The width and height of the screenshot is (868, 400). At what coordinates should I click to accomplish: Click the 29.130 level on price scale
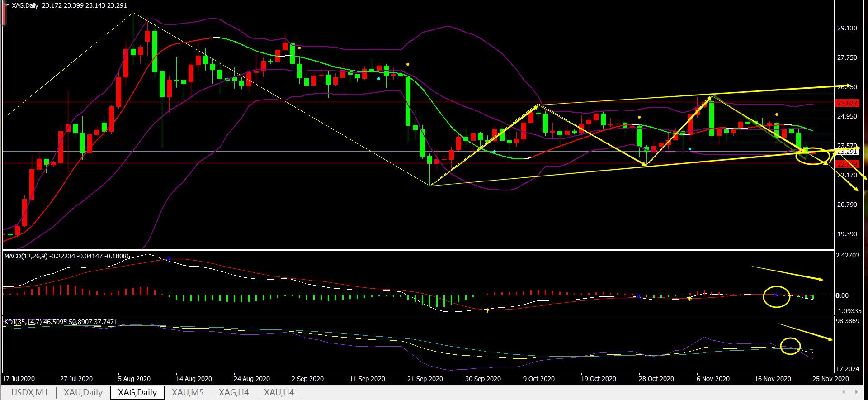847,28
